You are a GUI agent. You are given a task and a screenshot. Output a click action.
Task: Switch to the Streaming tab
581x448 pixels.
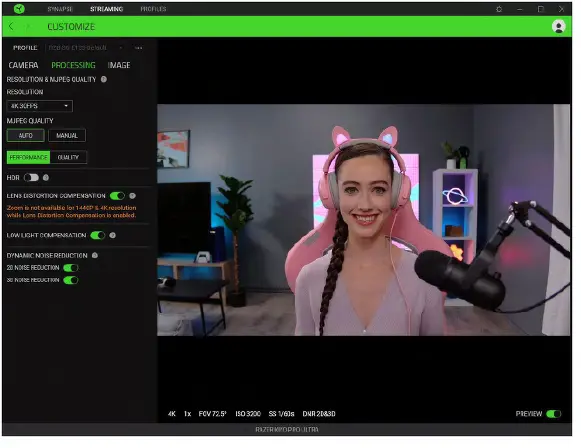[106, 9]
